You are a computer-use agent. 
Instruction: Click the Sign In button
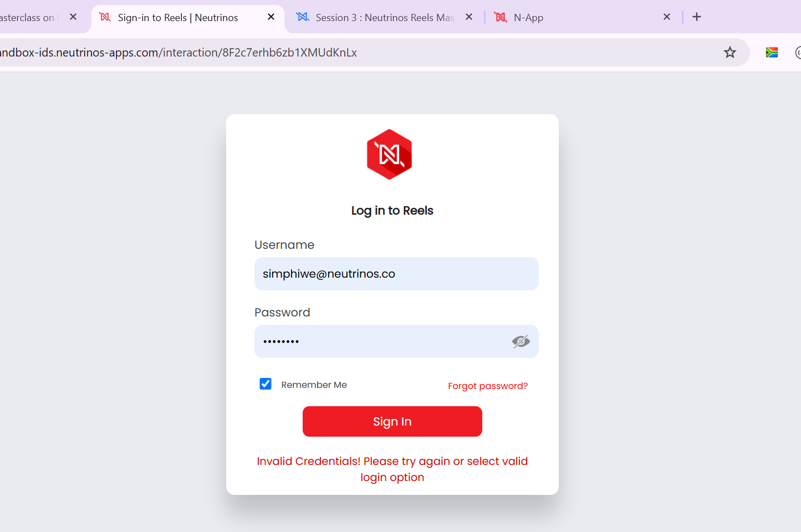pos(392,422)
